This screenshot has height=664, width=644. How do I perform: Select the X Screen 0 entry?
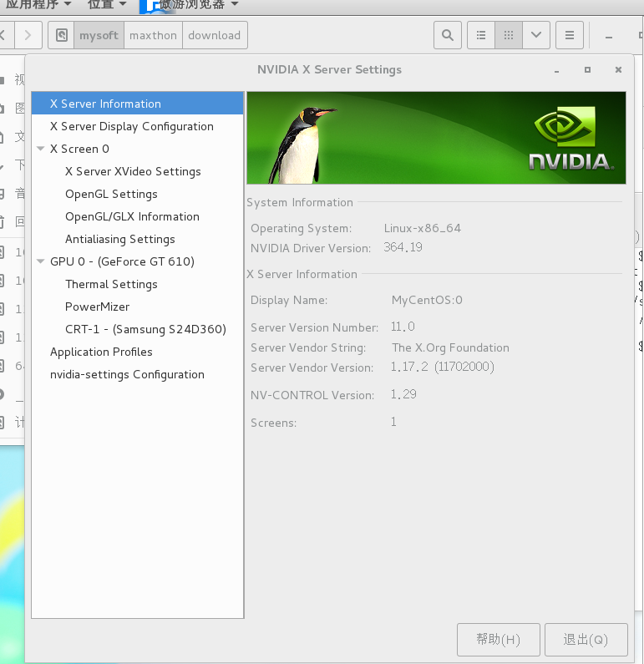point(79,149)
